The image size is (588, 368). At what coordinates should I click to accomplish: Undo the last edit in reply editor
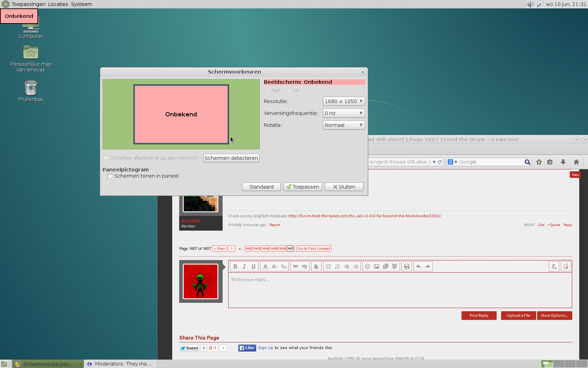(x=419, y=266)
